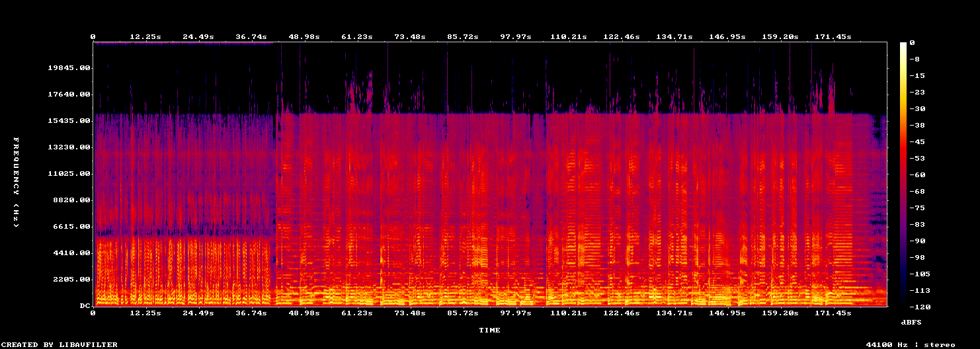980x349 pixels.
Task: Click the 171.45s label on top axis
Action: point(833,37)
